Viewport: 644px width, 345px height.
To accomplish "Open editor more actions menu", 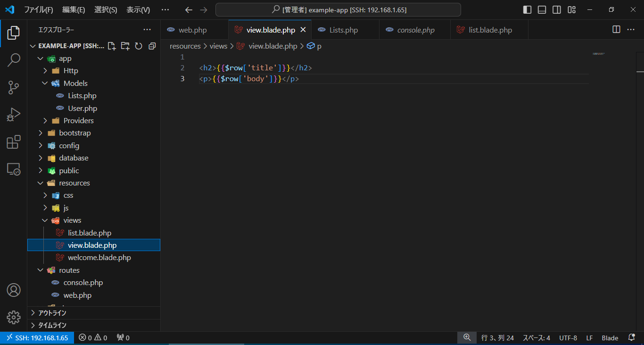I will pos(631,30).
